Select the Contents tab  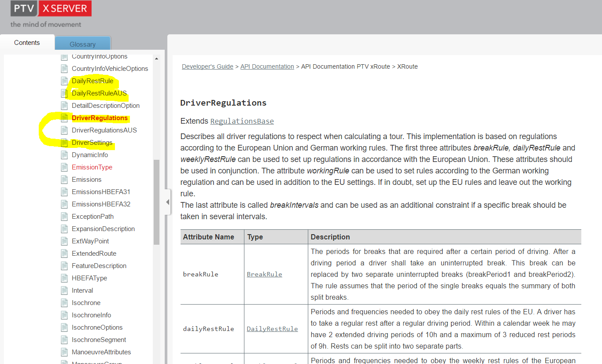tap(27, 43)
